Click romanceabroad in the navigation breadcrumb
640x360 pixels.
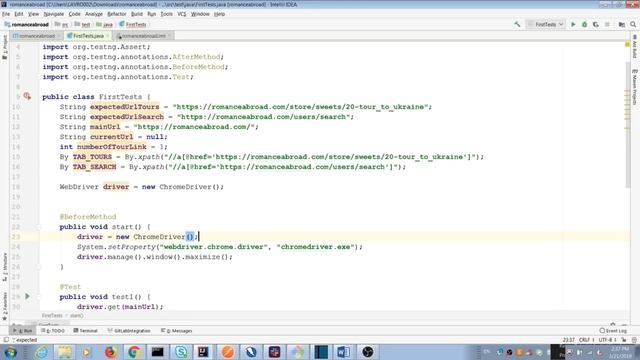tap(27, 24)
